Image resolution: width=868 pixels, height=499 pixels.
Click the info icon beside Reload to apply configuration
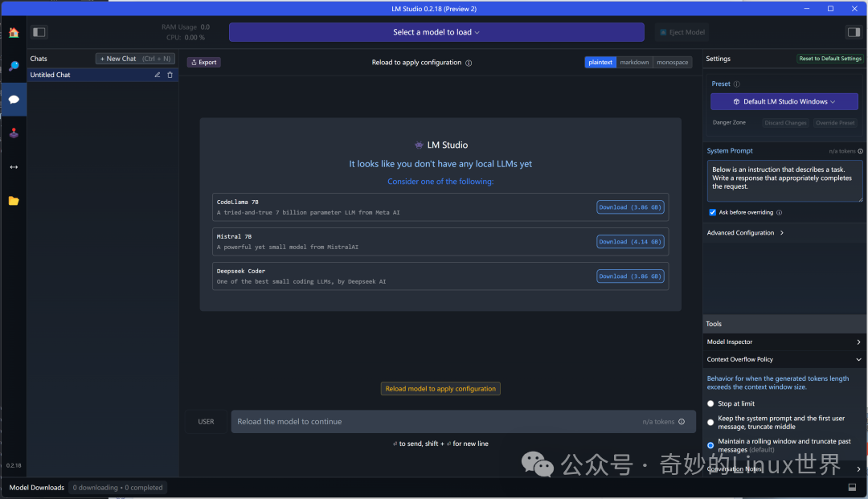pyautogui.click(x=469, y=63)
